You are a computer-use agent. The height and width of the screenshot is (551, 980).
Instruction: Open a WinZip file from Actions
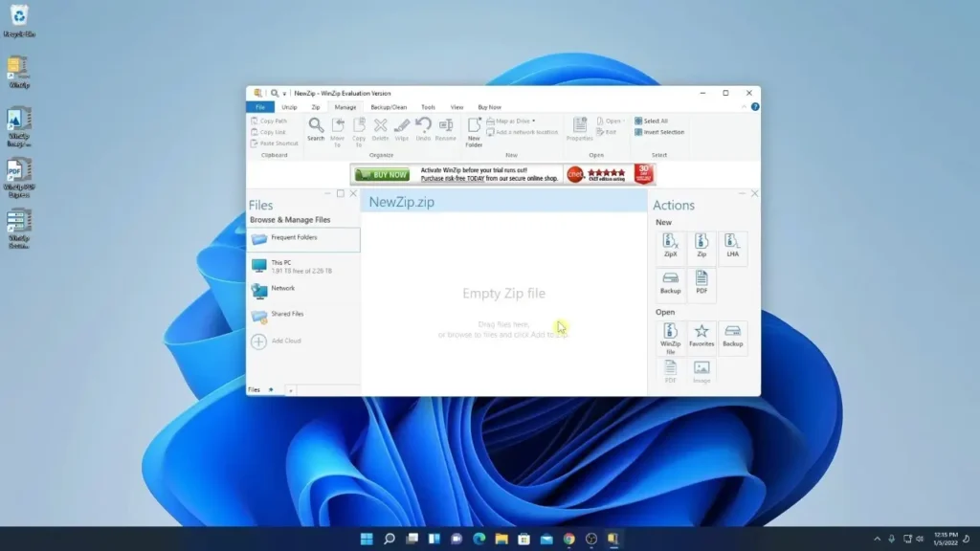click(670, 338)
